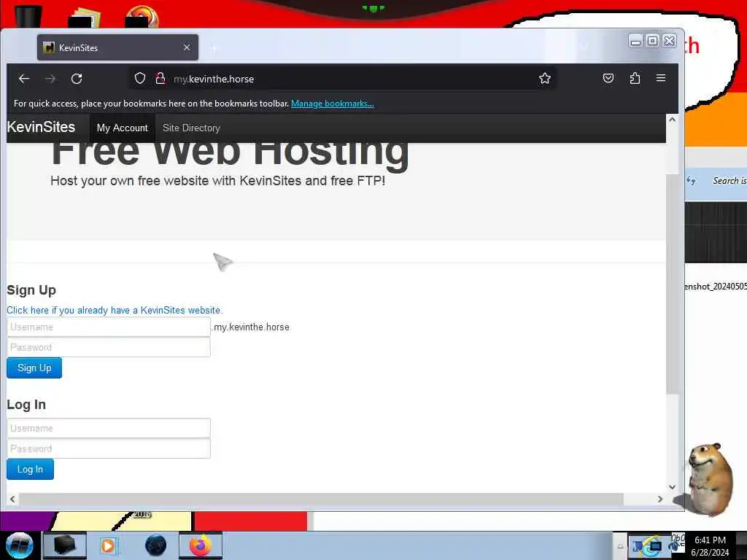Image resolution: width=747 pixels, height=560 pixels.
Task: Open the media player taskbar icon
Action: (108, 545)
